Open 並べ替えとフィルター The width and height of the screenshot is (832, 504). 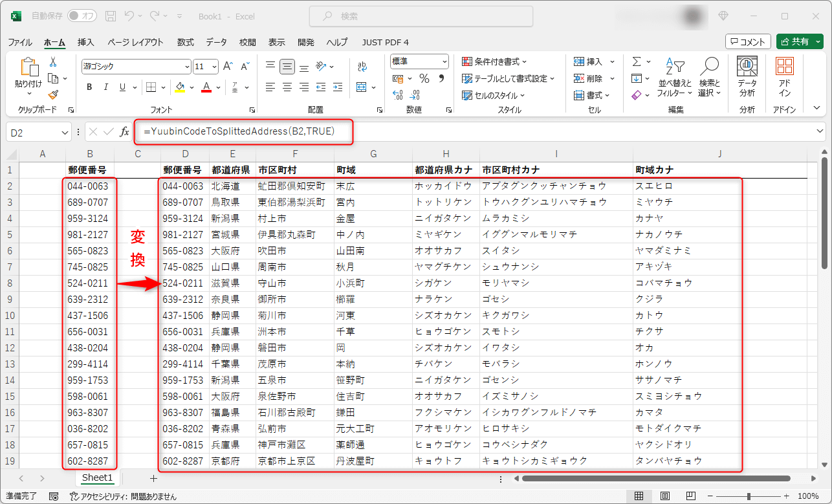coord(675,77)
